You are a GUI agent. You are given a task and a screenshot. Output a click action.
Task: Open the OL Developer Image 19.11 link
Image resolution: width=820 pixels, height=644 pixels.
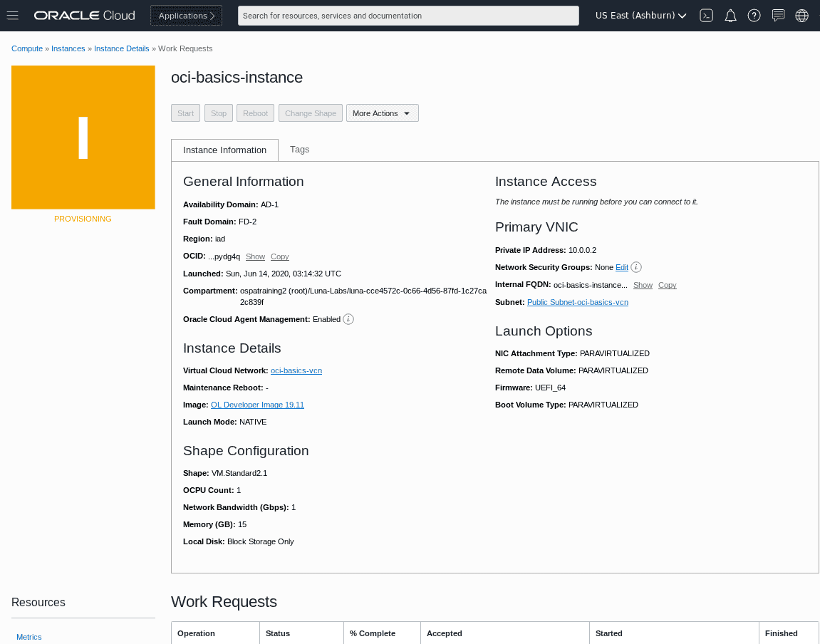[257, 404]
